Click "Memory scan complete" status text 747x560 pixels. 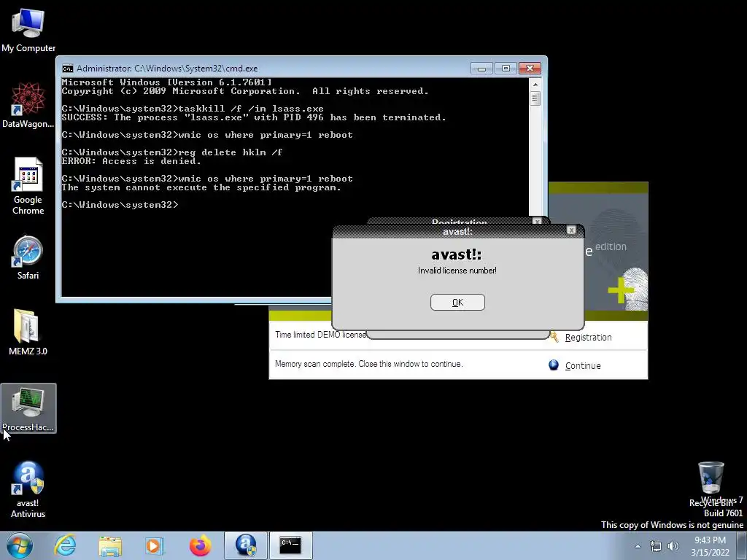pyautogui.click(x=368, y=364)
